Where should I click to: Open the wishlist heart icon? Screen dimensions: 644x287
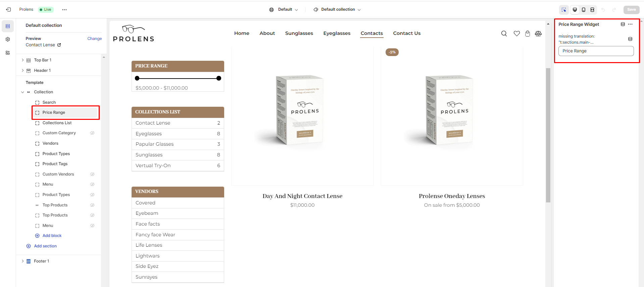click(516, 34)
